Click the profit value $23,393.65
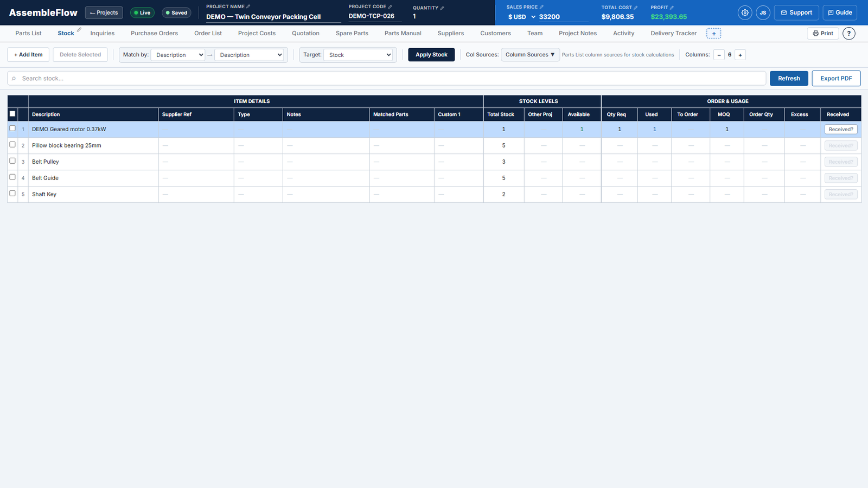The height and width of the screenshot is (488, 868). click(x=668, y=17)
